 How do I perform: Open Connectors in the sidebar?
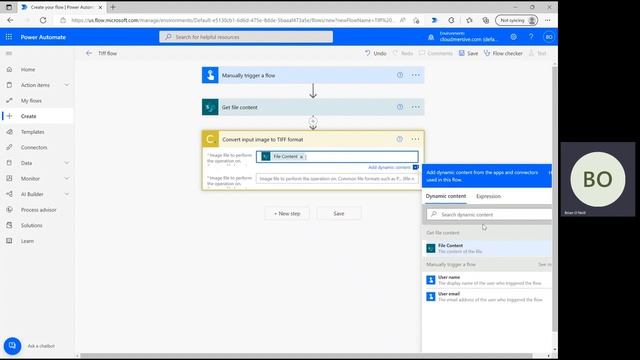click(34, 147)
